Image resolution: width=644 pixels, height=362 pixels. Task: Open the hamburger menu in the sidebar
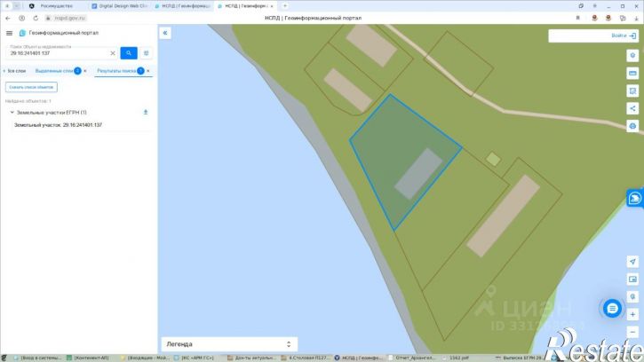(x=9, y=33)
